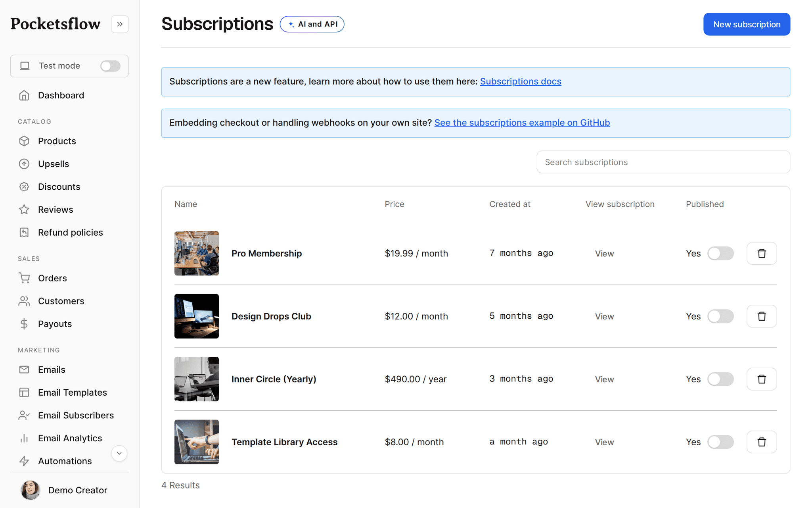Open subscriptions example on GitHub link

tap(522, 123)
